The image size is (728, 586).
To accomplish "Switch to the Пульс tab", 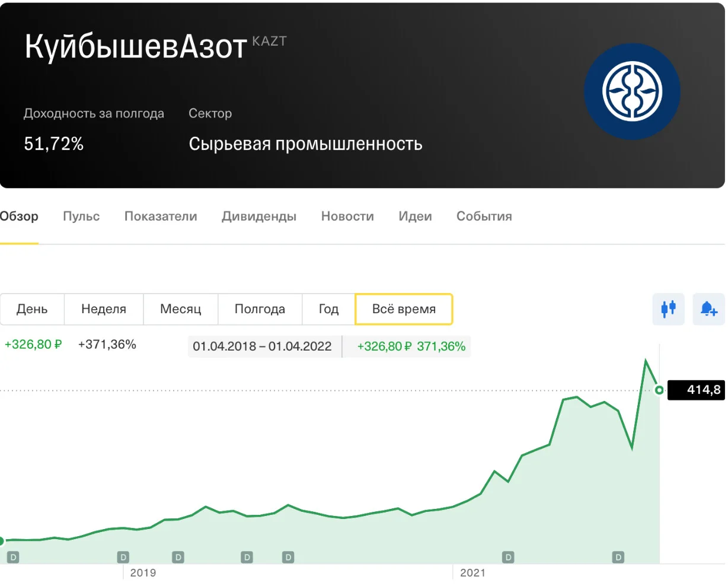I will [81, 216].
